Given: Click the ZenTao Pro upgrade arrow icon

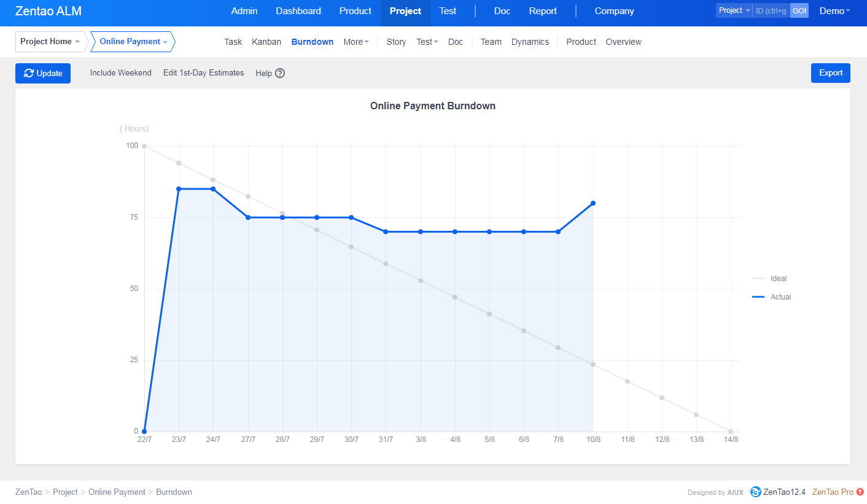Looking at the screenshot, I should (860, 492).
